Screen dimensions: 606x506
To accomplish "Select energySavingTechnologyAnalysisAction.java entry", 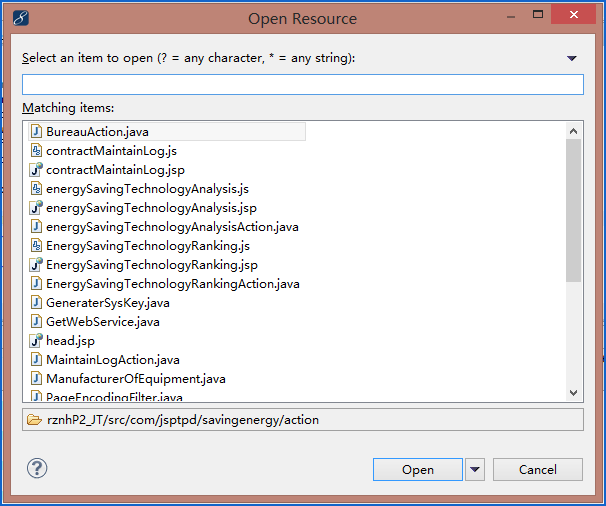I will [x=171, y=227].
